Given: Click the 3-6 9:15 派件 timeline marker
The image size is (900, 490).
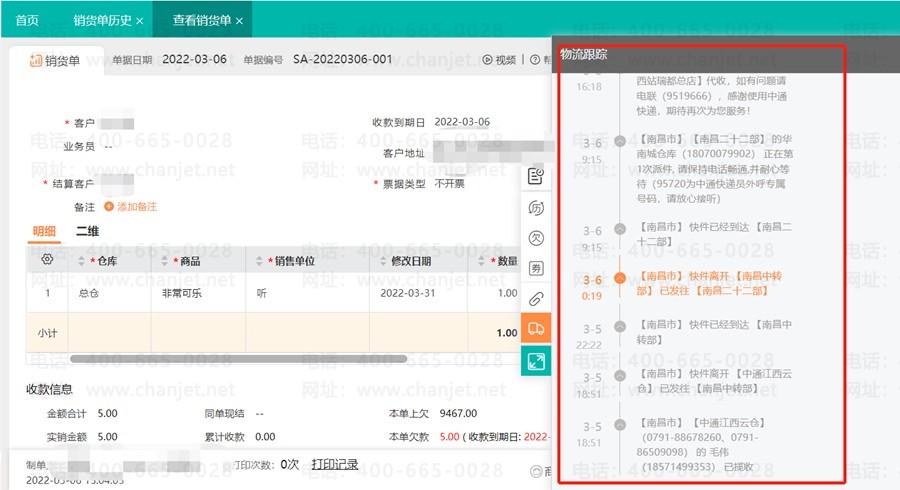Looking at the screenshot, I should click(620, 141).
